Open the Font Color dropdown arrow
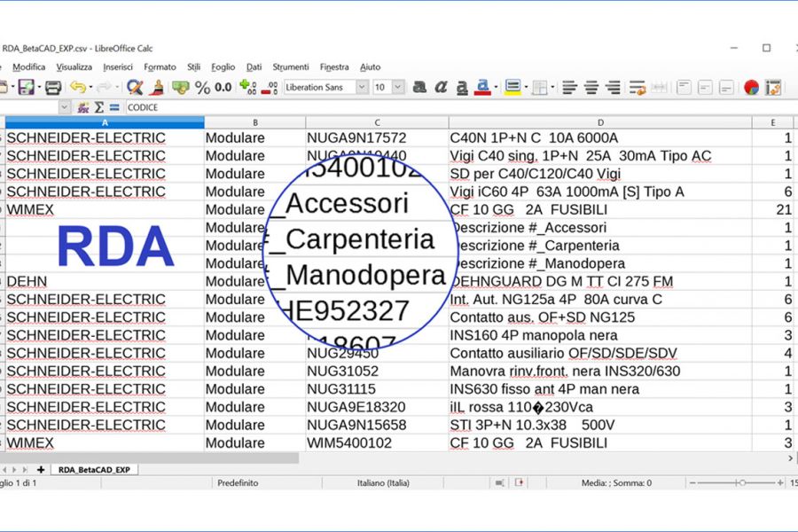798x532 pixels. 495,88
